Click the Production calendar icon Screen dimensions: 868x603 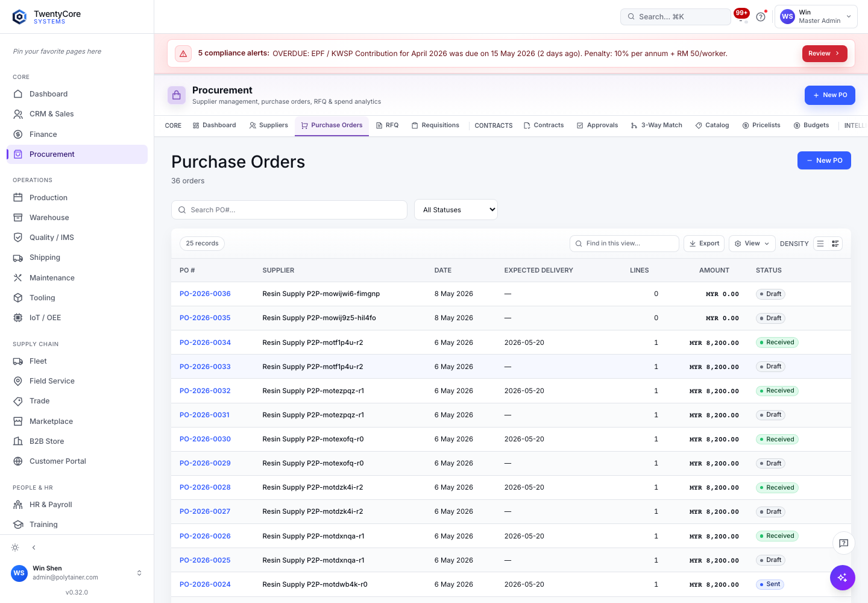click(x=18, y=198)
